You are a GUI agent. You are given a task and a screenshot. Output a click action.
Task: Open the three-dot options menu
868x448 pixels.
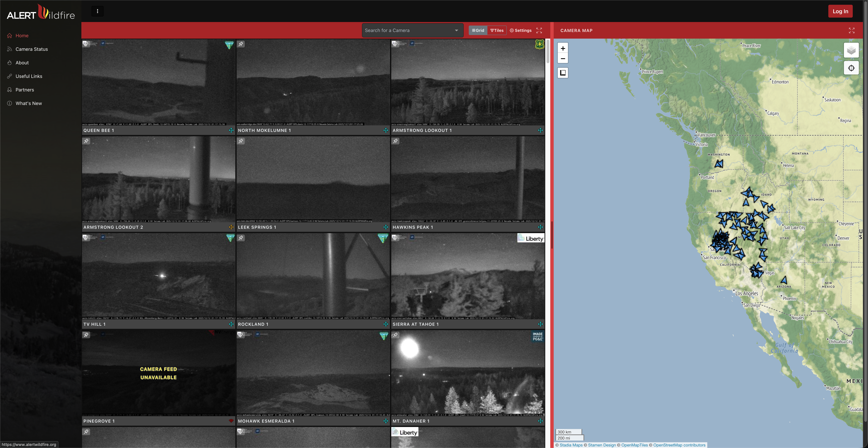98,12
